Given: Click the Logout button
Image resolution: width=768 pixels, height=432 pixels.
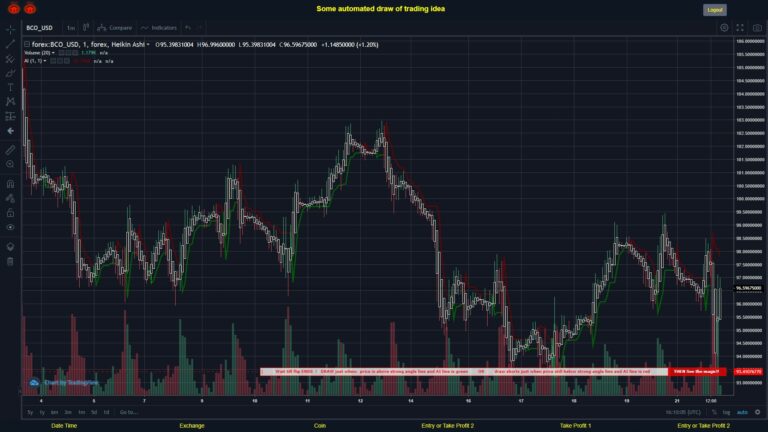Looking at the screenshot, I should coord(715,10).
